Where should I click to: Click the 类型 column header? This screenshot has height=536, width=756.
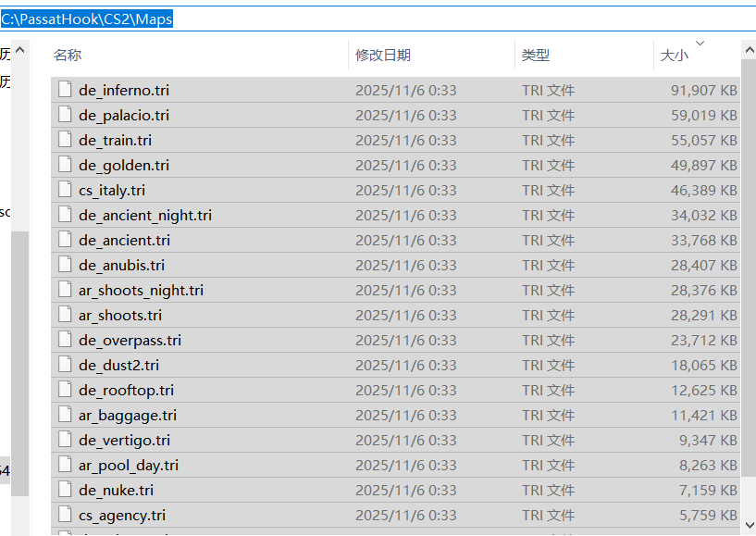click(535, 56)
